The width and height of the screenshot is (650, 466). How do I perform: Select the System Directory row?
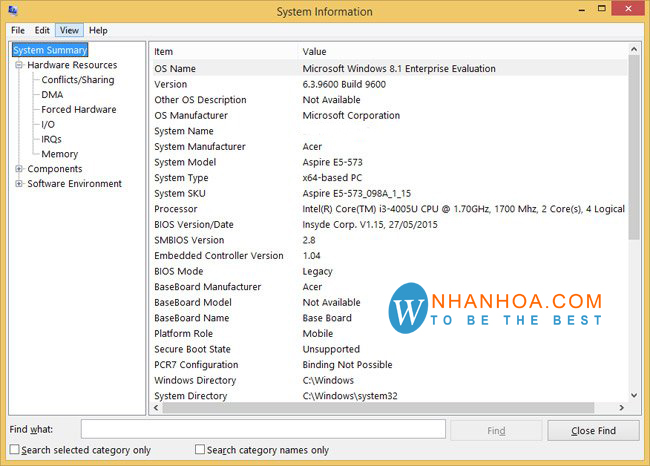[x=390, y=396]
